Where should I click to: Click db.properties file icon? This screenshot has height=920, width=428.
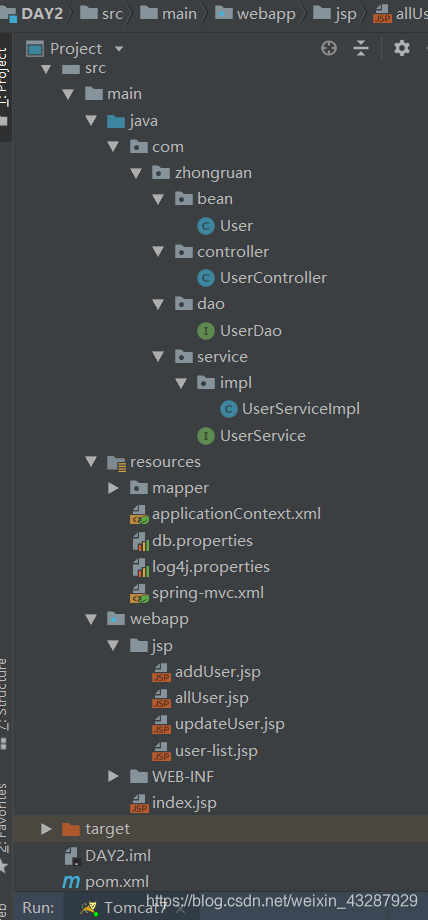(140, 541)
